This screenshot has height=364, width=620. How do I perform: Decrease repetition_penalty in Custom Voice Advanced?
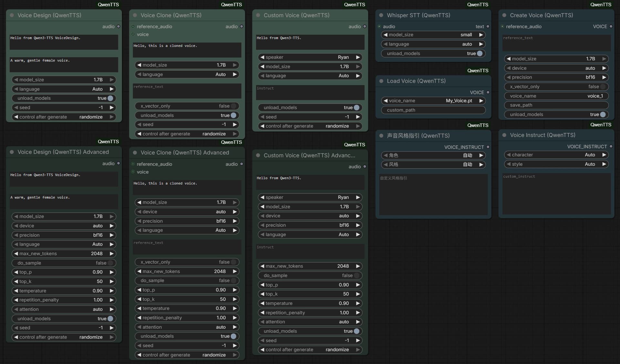[263, 313]
